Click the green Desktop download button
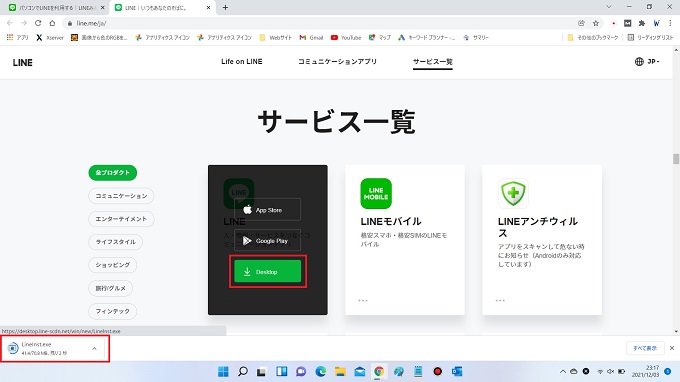The image size is (680, 382). [x=268, y=272]
